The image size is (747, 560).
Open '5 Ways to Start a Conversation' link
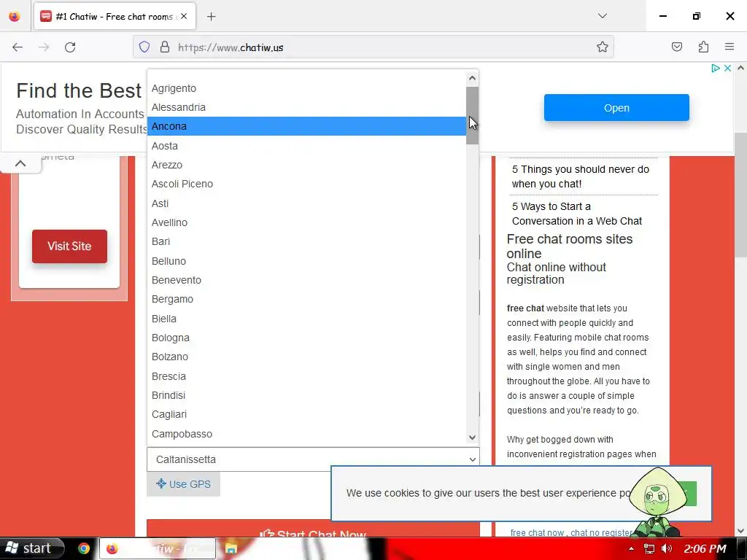(x=577, y=214)
